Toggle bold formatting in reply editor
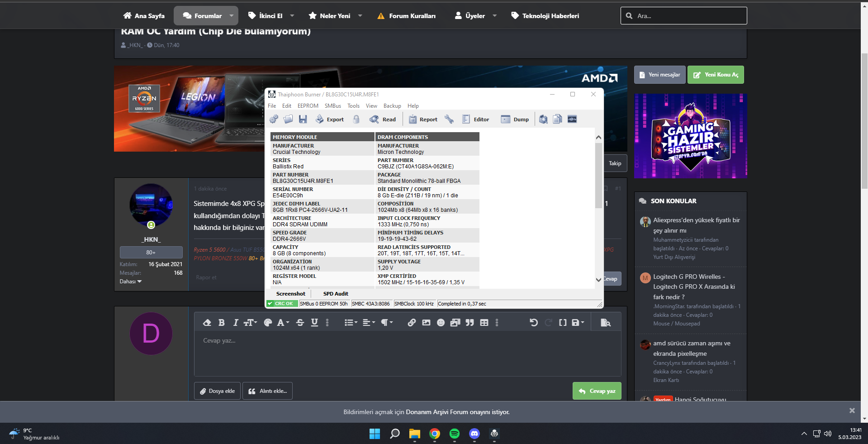 pos(221,323)
